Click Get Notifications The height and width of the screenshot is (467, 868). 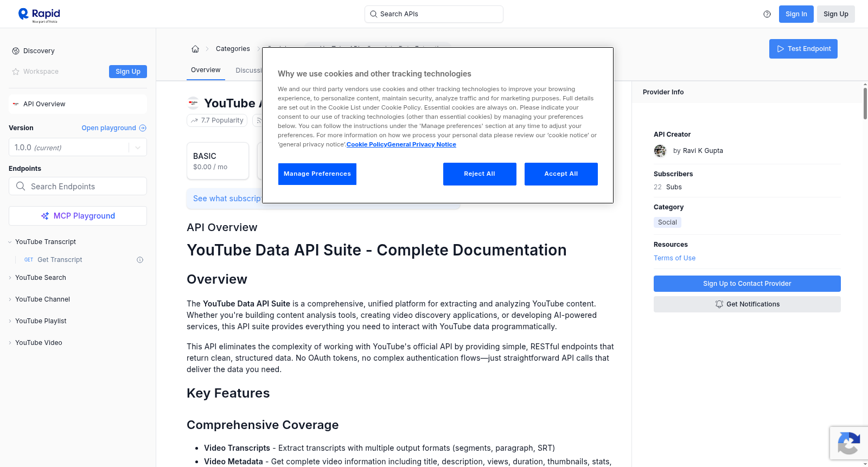click(x=747, y=304)
